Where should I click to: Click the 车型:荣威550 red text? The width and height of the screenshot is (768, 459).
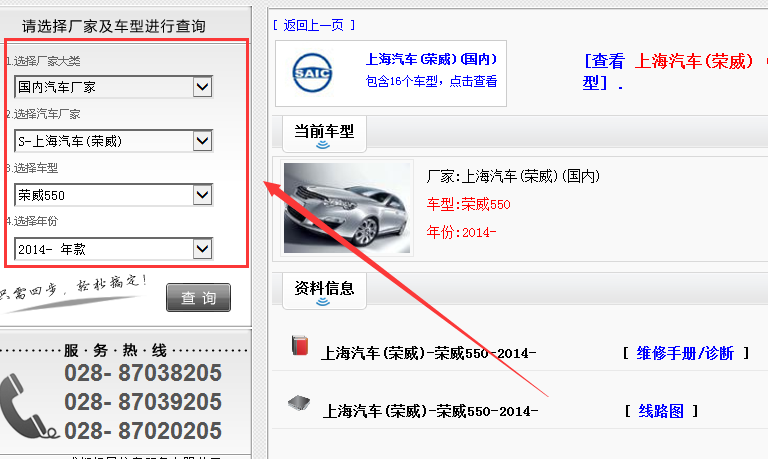coord(468,204)
